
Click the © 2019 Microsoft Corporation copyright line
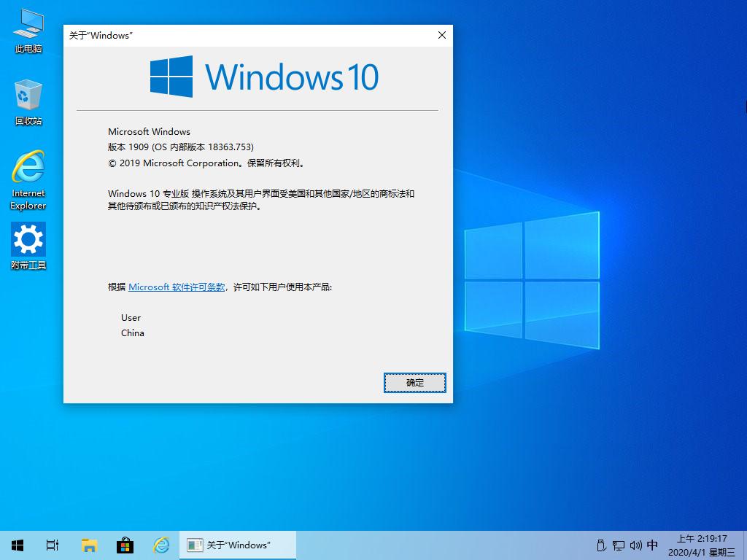206,163
